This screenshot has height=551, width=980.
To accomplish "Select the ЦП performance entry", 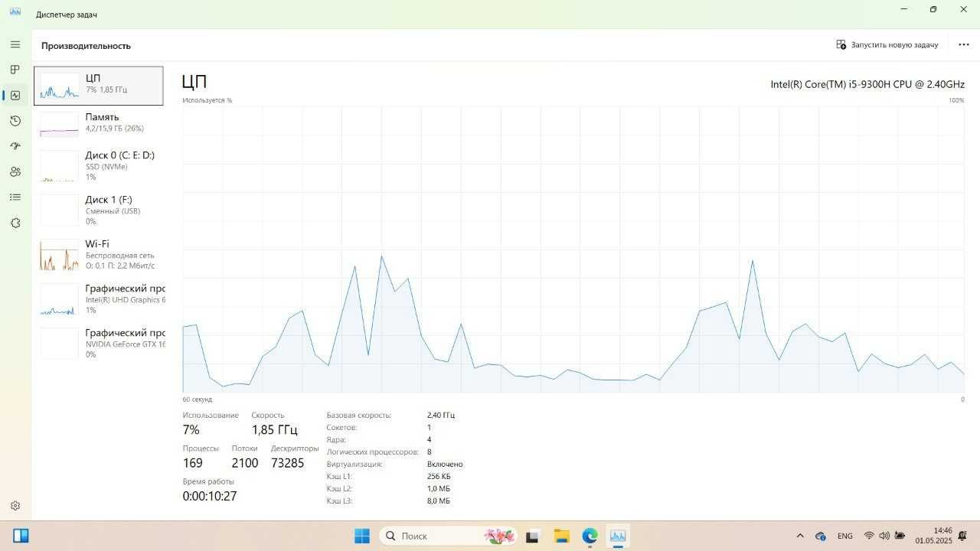I will tap(99, 86).
